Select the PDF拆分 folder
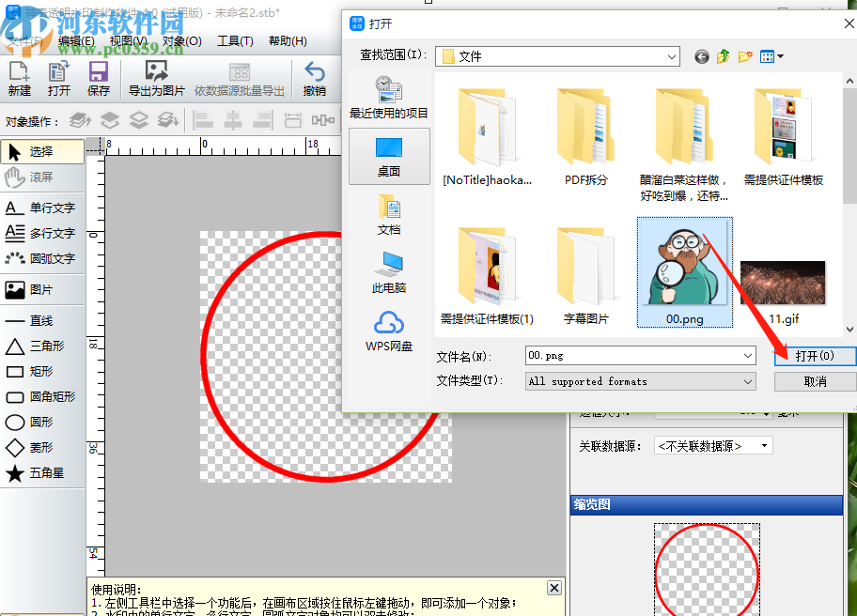This screenshot has height=616, width=857. point(586,137)
